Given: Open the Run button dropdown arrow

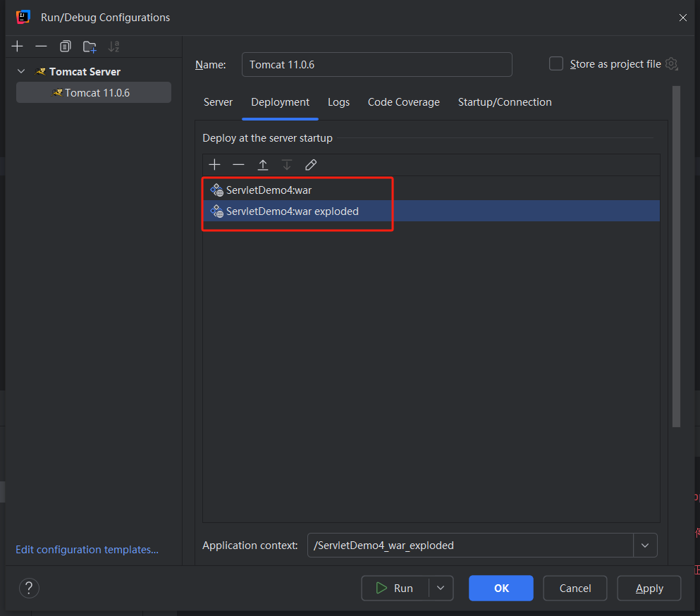Looking at the screenshot, I should point(441,589).
